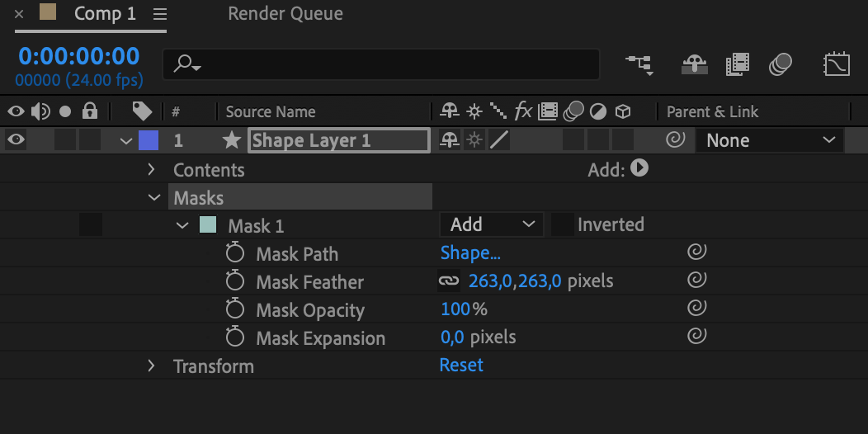This screenshot has width=868, height=434.
Task: Click the Reset link for Transform
Action: (x=461, y=366)
